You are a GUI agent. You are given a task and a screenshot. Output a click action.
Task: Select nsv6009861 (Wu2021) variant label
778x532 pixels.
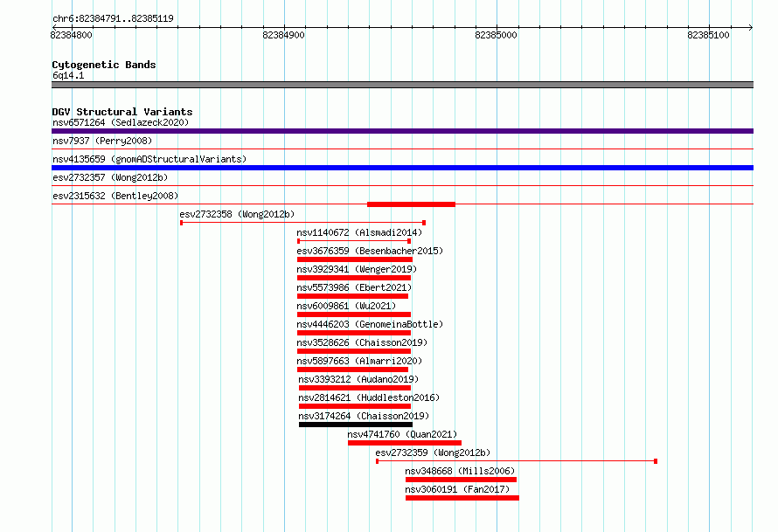(x=346, y=306)
